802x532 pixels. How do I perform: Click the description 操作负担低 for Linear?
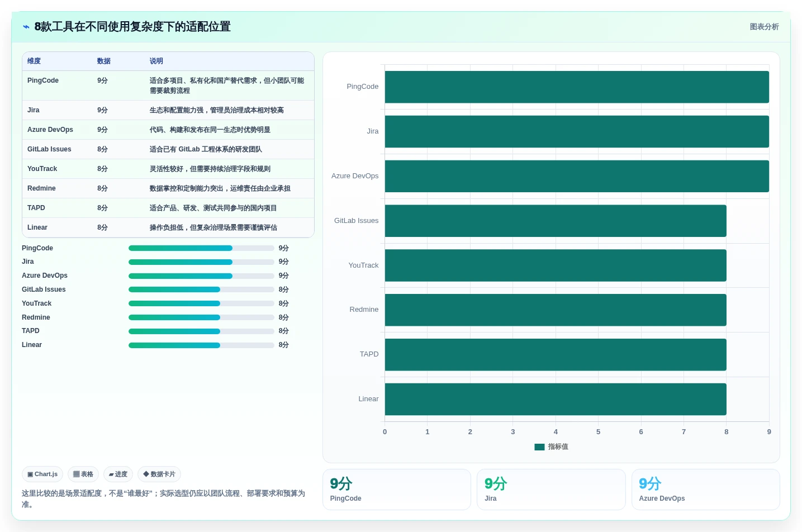213,227
